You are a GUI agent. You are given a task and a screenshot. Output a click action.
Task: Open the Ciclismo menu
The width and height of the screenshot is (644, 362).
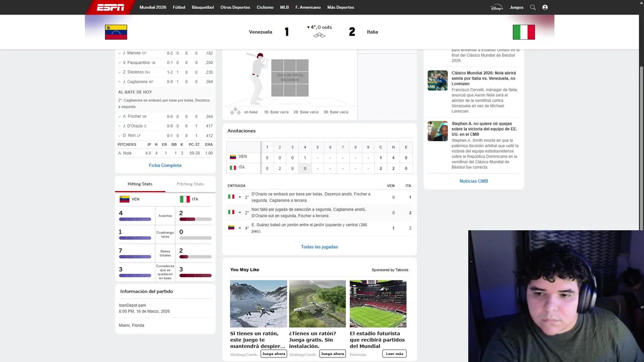[265, 8]
